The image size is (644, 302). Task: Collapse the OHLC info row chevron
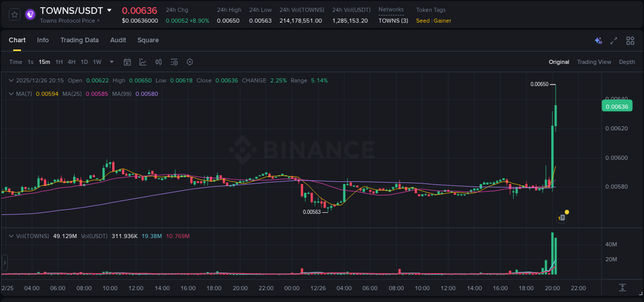coord(11,80)
